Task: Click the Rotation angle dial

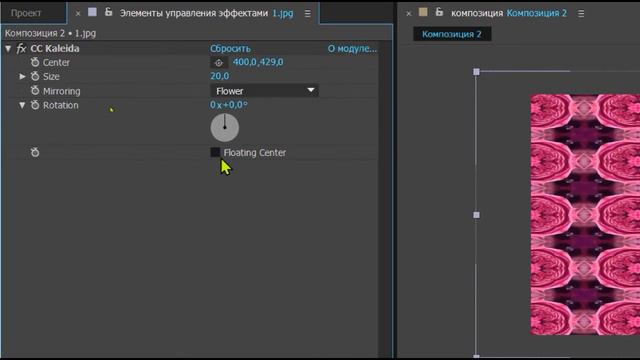Action: click(224, 127)
